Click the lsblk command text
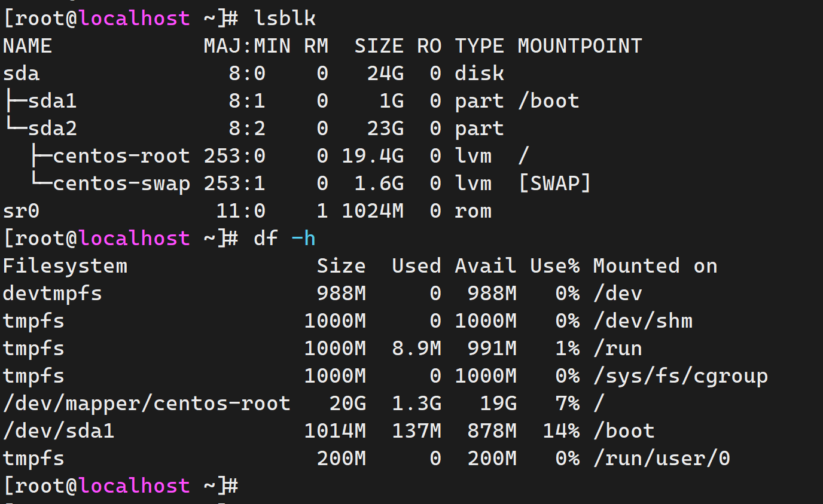823x504 pixels. click(x=285, y=19)
